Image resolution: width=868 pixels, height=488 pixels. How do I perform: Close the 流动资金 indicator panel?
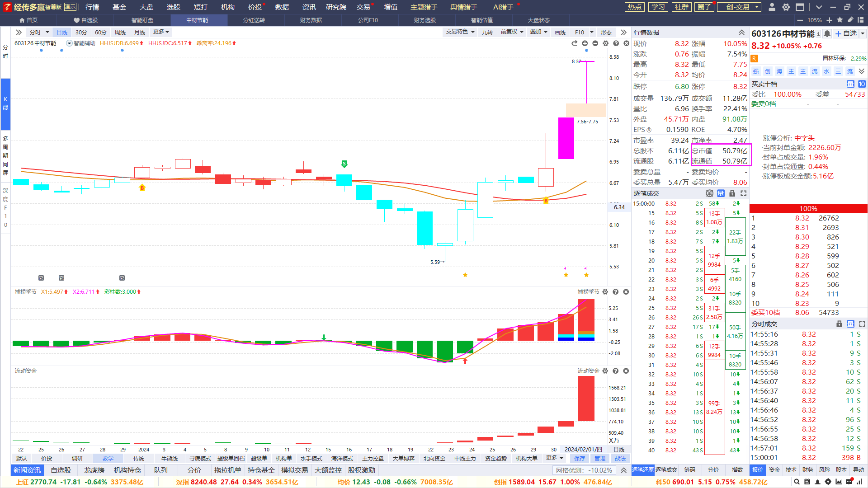[626, 371]
